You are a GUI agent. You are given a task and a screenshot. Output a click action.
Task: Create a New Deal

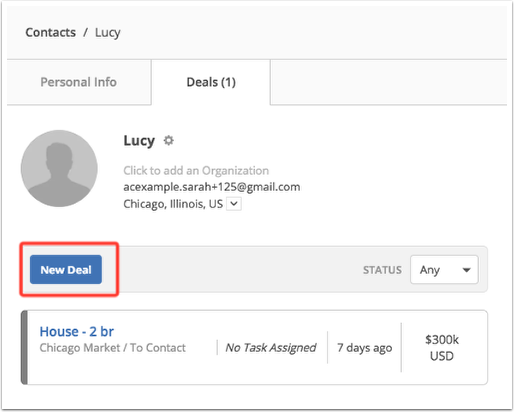pos(66,269)
